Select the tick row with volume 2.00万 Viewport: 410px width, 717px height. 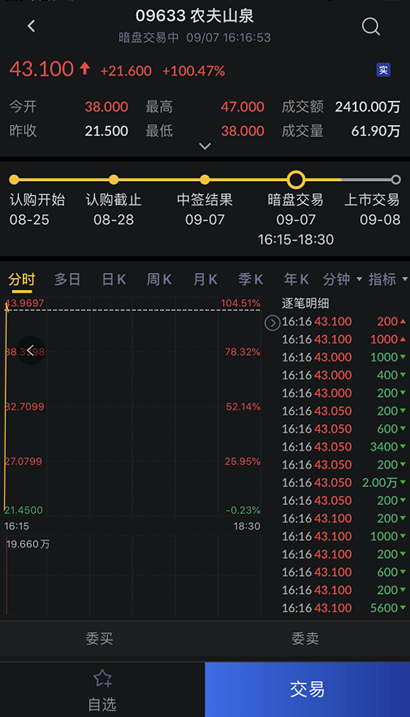point(344,482)
